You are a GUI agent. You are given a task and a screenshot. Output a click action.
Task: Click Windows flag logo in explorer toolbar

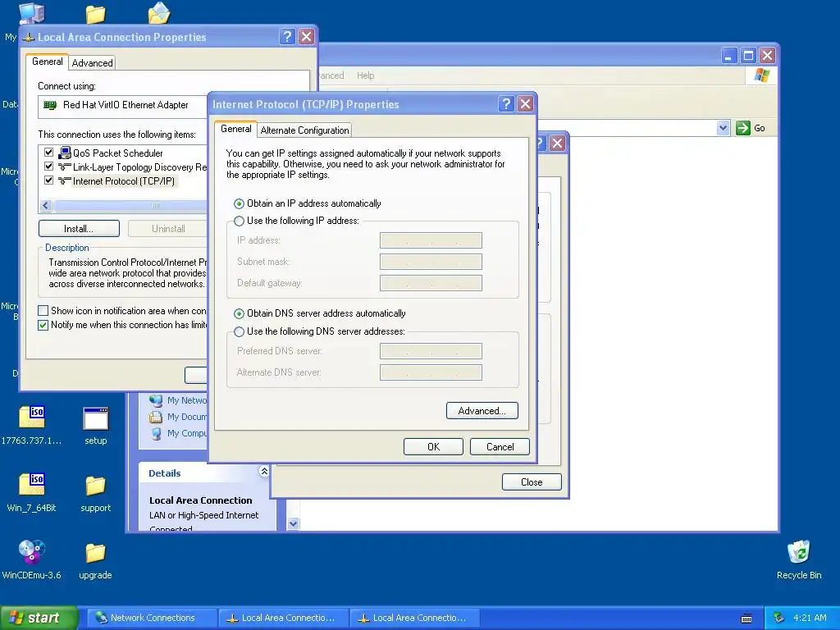[762, 75]
